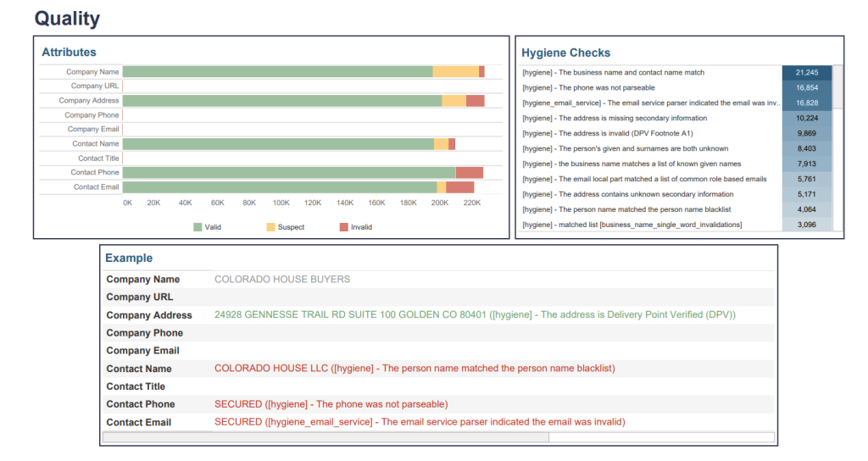The height and width of the screenshot is (461, 868).
Task: Select the green Company Name valid bar
Action: pyautogui.click(x=277, y=72)
